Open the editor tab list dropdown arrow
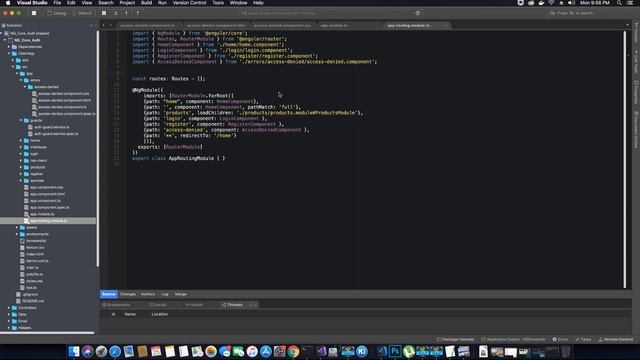640x360 pixels. 627,25
